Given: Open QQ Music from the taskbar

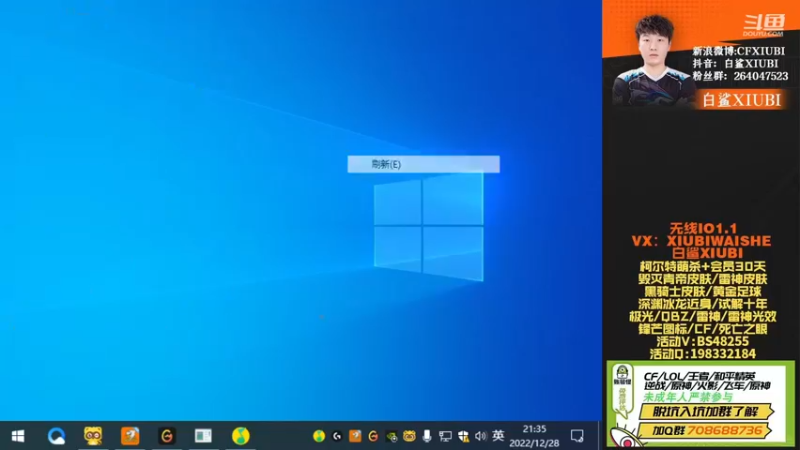Looking at the screenshot, I should click(x=240, y=436).
